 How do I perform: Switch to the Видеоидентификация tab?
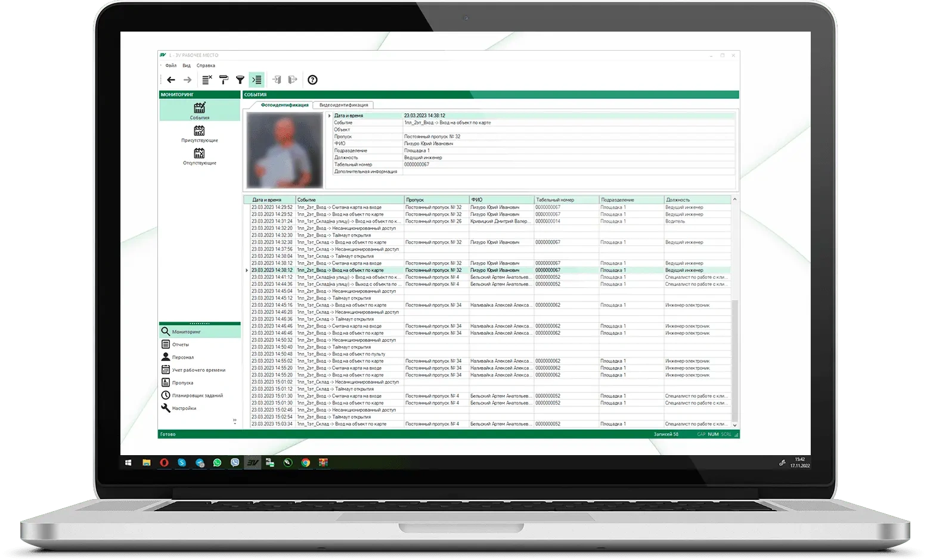click(343, 105)
